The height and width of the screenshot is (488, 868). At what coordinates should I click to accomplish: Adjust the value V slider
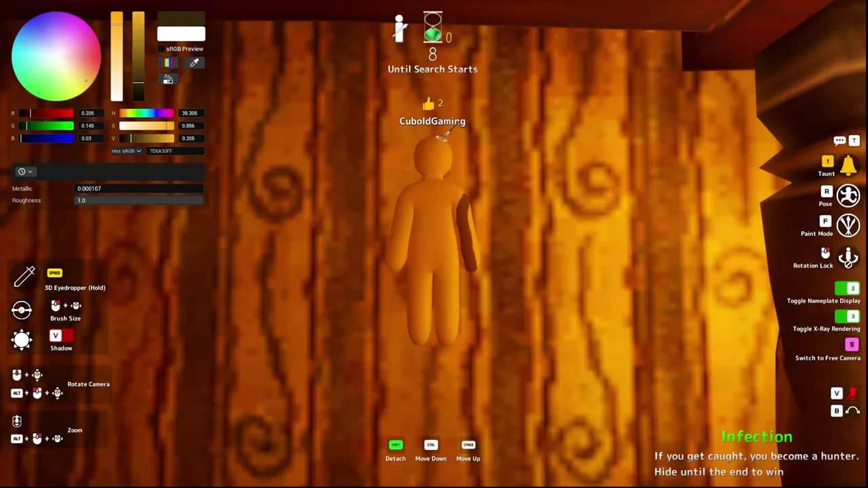click(x=147, y=138)
